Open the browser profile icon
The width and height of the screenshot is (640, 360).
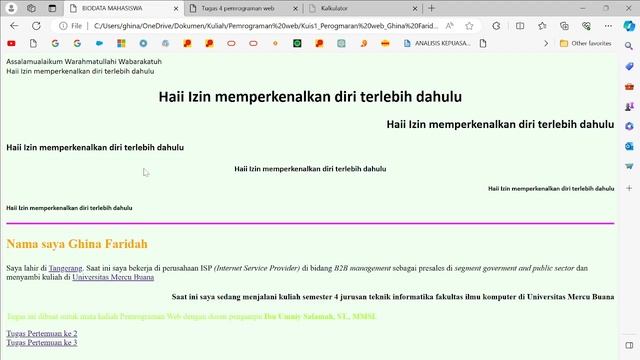[11, 8]
